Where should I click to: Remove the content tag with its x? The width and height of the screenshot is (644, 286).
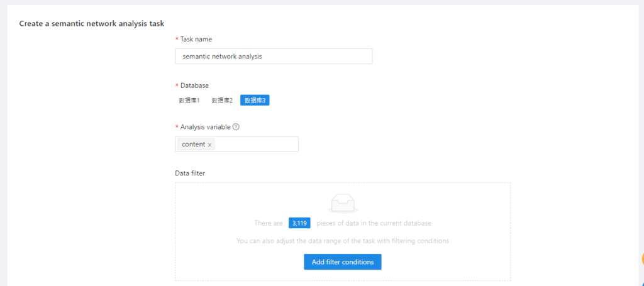[209, 145]
